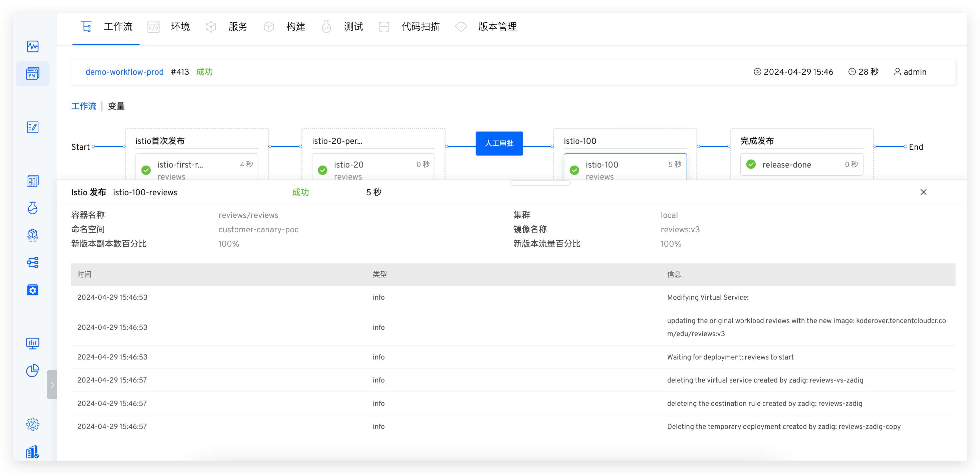Viewport: 980px width, 474px height.
Task: Click the blue resource config sidebar icon
Action: (x=33, y=290)
